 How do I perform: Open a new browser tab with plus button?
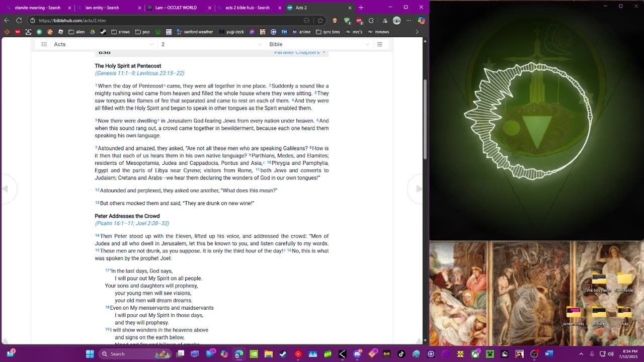tap(361, 8)
